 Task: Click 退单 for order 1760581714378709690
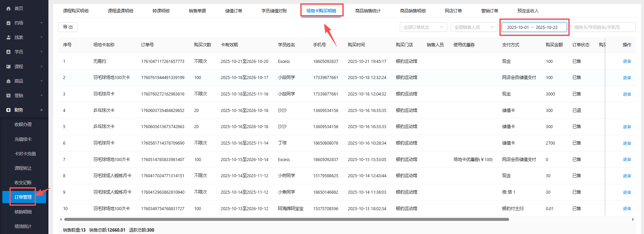pos(627,143)
